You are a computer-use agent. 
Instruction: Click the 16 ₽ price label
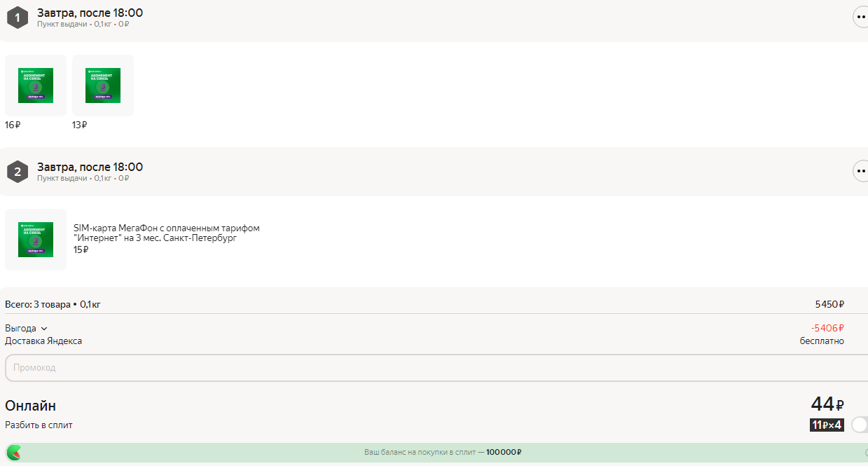[13, 125]
